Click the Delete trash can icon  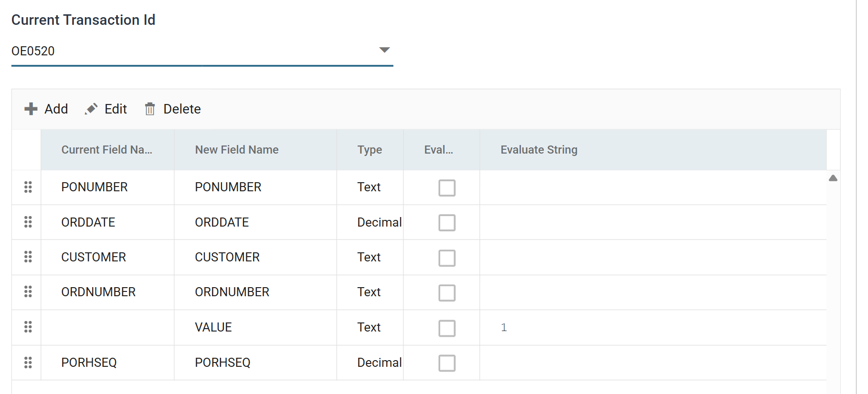pos(150,109)
